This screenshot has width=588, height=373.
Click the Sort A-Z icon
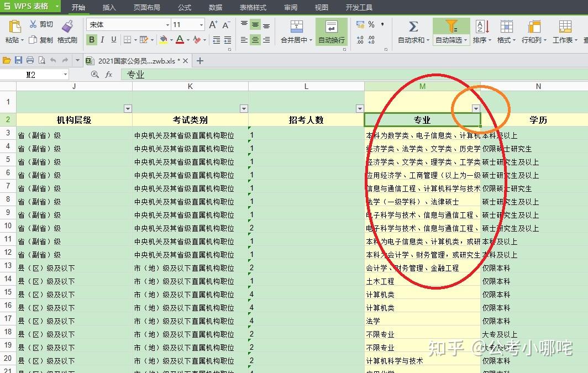pos(482,27)
